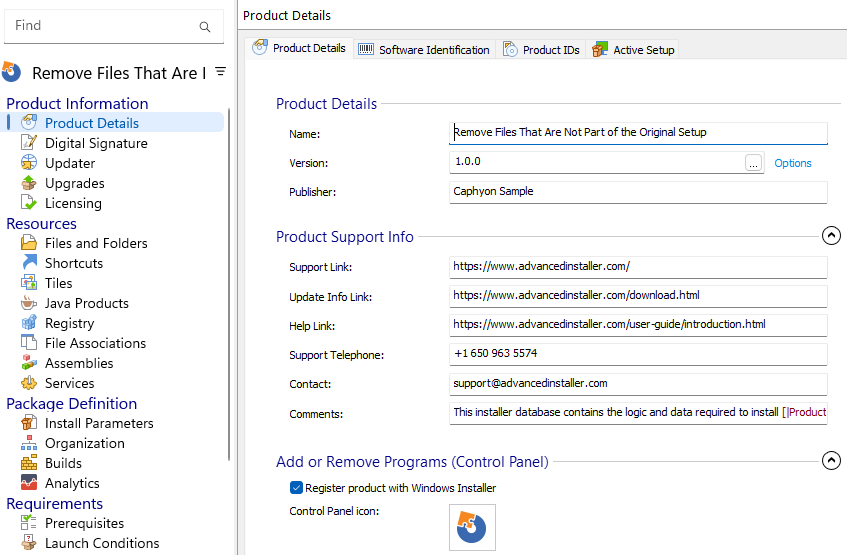Click the Organization chart icon

(x=29, y=443)
